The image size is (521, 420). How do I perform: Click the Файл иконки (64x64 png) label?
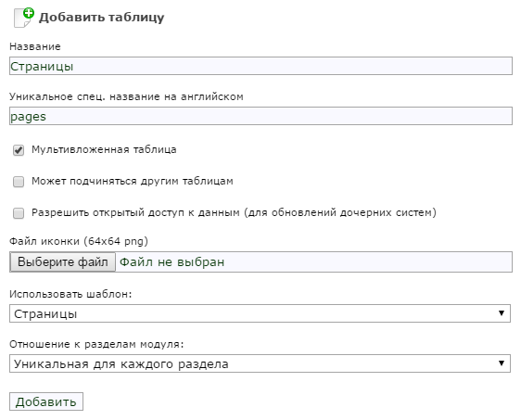[x=79, y=241]
